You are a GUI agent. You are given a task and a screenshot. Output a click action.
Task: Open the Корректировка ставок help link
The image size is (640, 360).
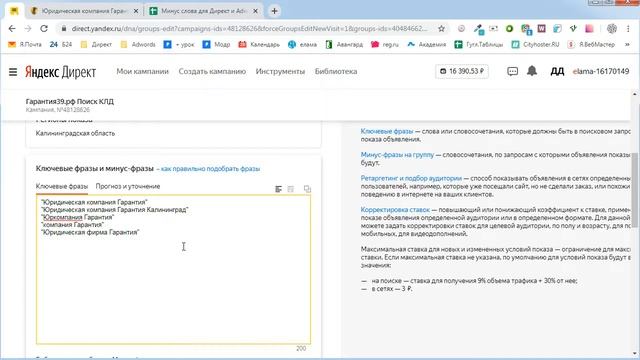point(395,210)
